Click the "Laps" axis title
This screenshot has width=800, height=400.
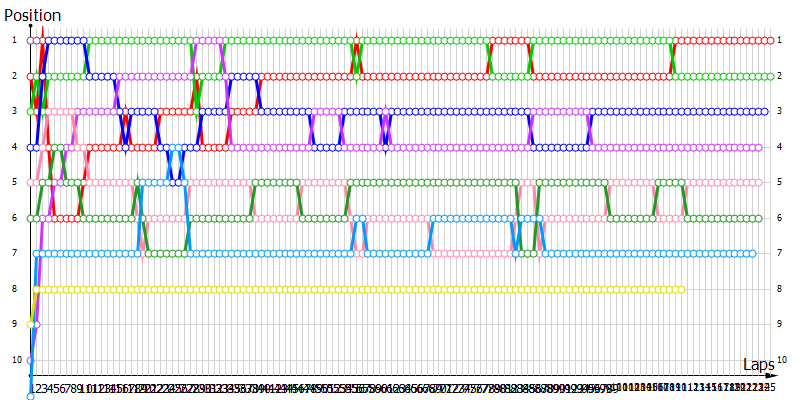click(x=759, y=365)
